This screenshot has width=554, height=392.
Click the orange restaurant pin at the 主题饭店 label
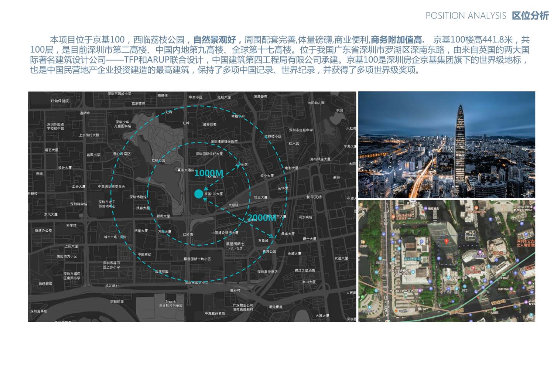pyautogui.click(x=393, y=217)
